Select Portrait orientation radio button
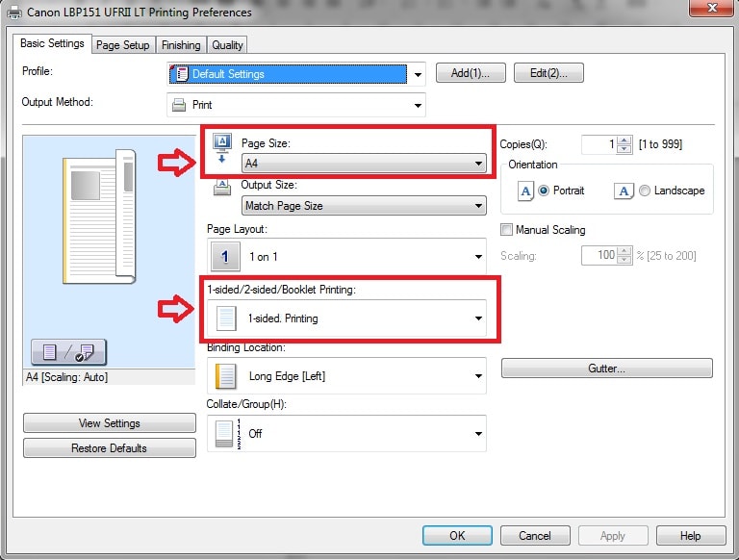 (x=544, y=191)
